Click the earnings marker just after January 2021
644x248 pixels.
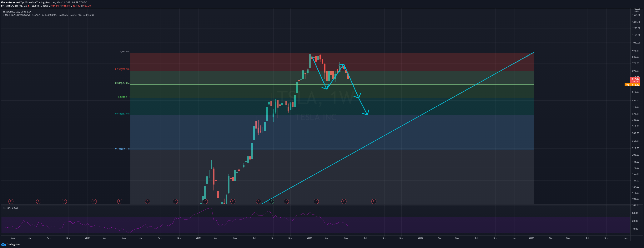316,201
